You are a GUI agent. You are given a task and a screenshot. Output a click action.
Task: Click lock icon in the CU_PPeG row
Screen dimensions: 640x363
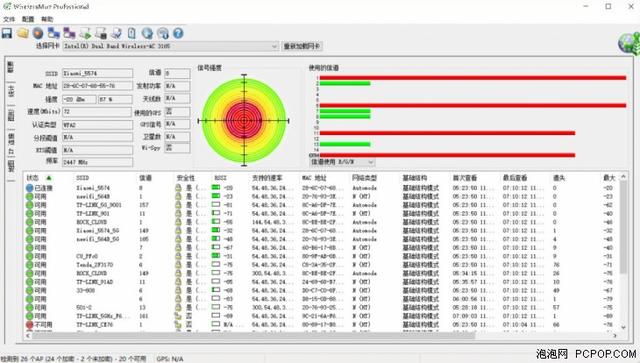click(178, 256)
